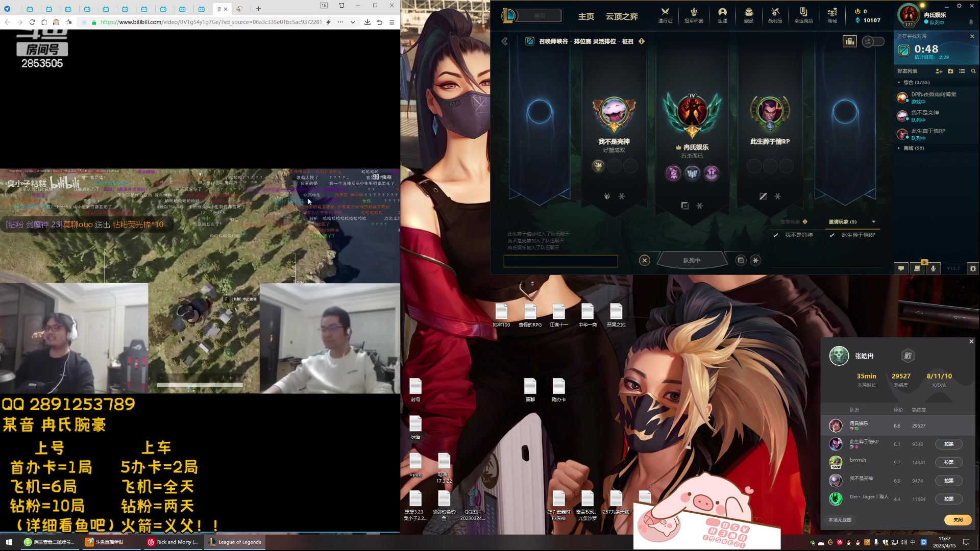The image size is (980, 551).
Task: Click the notification bell in League client
Action: 971,22
